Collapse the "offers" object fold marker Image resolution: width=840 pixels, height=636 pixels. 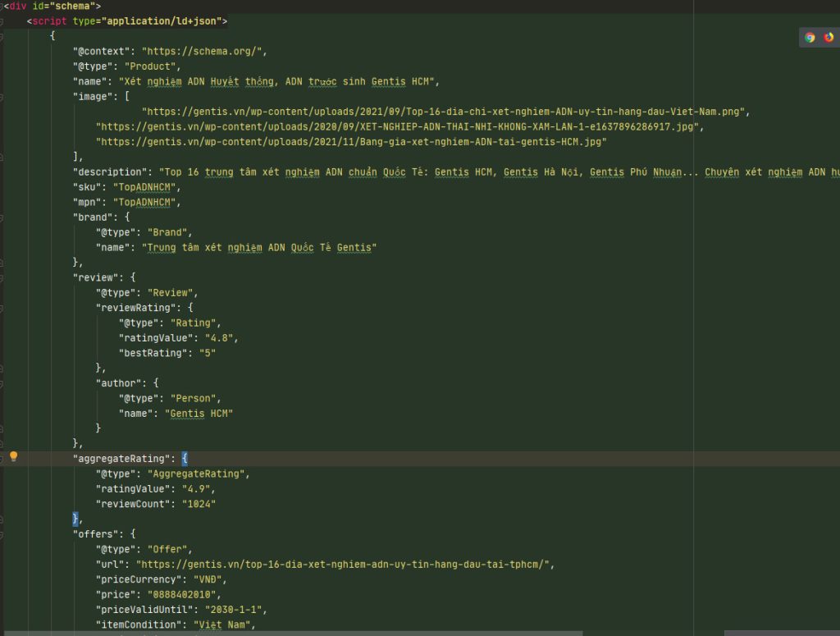tap(2, 534)
